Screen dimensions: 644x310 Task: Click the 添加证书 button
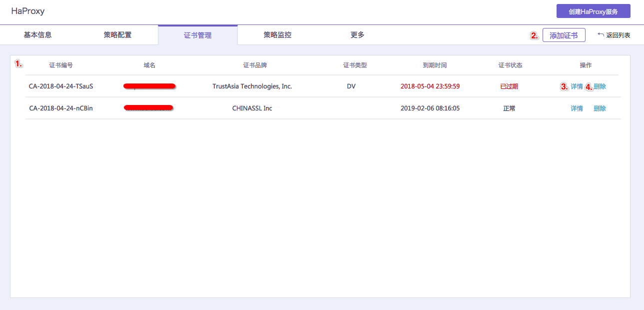tap(564, 35)
